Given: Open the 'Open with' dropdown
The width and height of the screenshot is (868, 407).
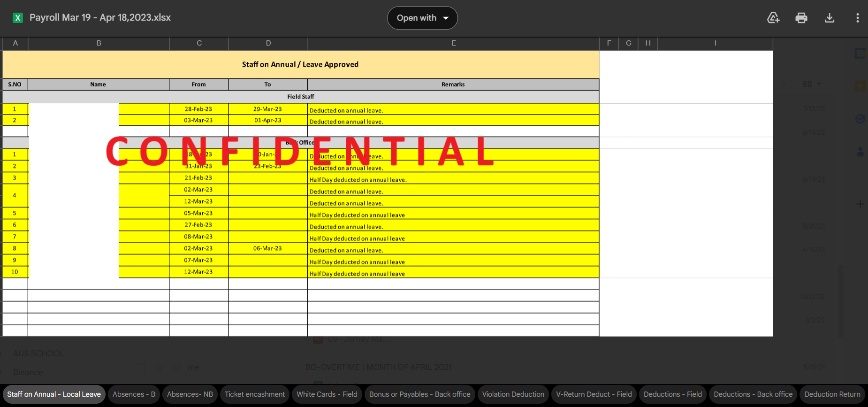Looking at the screenshot, I should pyautogui.click(x=422, y=18).
